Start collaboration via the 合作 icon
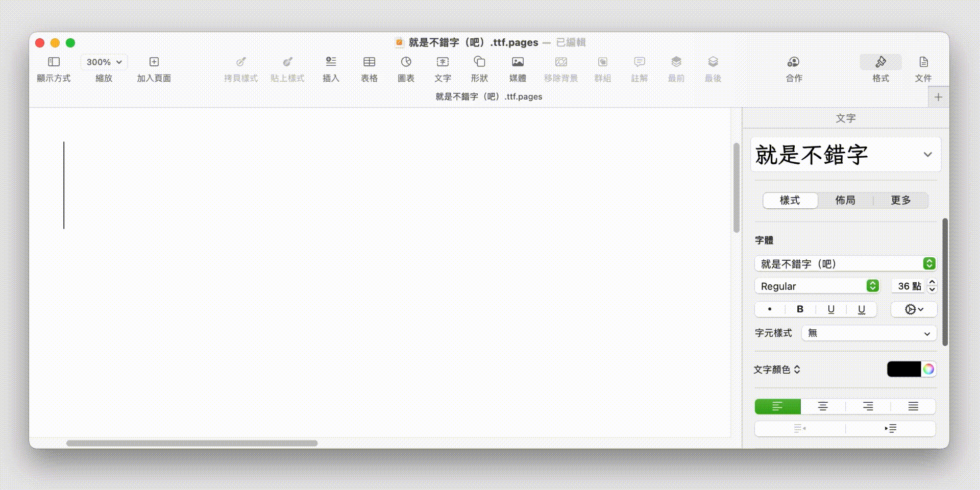Viewport: 980px width, 490px height. click(x=793, y=69)
